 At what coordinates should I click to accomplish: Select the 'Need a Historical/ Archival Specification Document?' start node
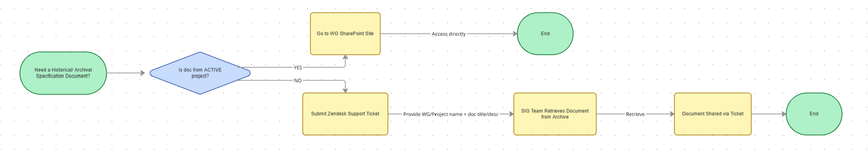[x=63, y=73]
